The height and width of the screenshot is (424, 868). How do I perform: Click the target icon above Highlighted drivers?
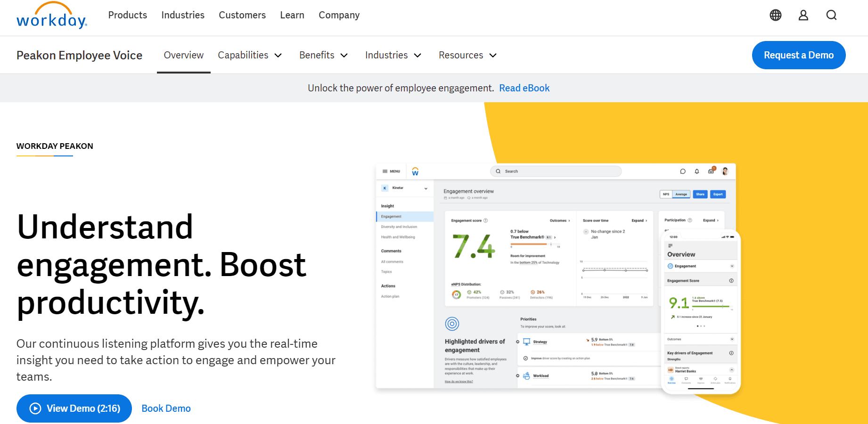tap(452, 324)
